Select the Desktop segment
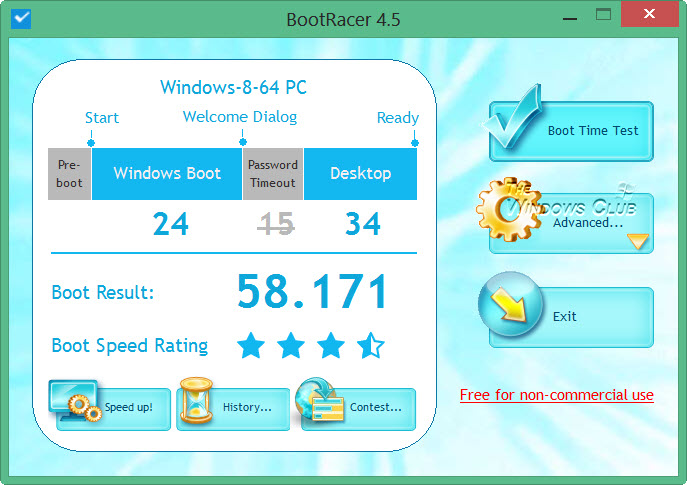 (x=360, y=174)
